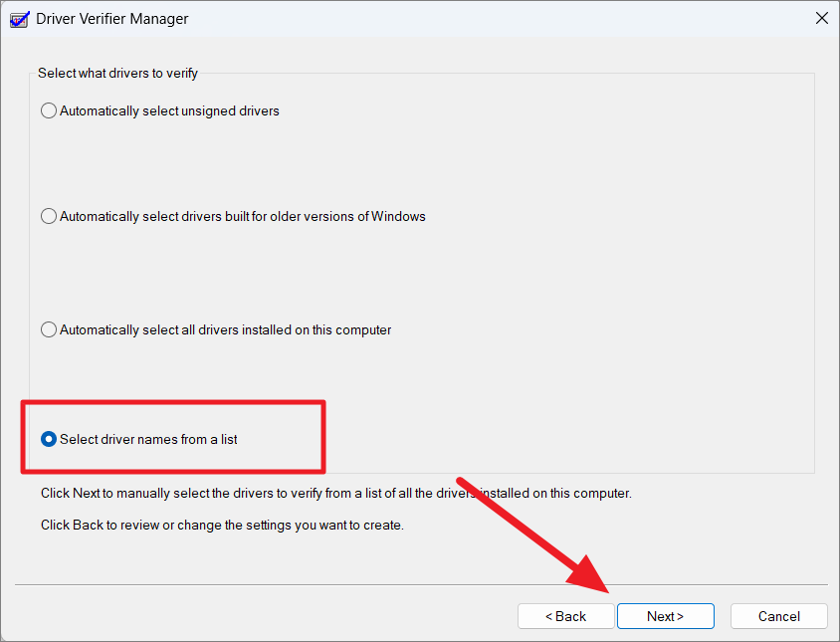The image size is (840, 642).
Task: Click the 'Driver Verifier Manager' title text
Action: [x=111, y=19]
